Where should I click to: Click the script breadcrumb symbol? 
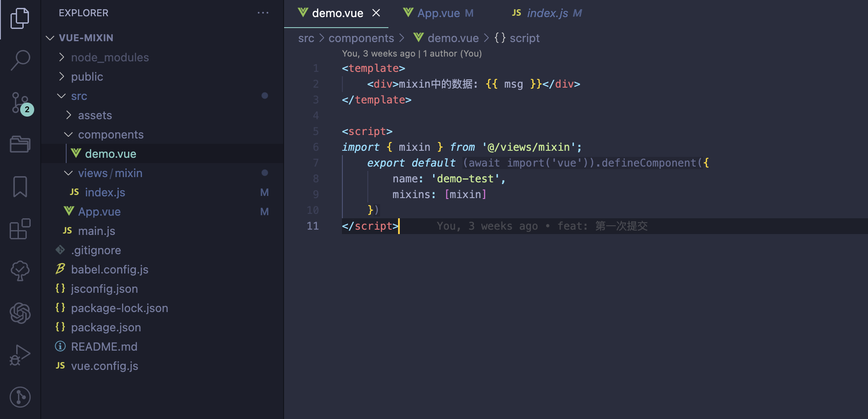click(x=517, y=38)
